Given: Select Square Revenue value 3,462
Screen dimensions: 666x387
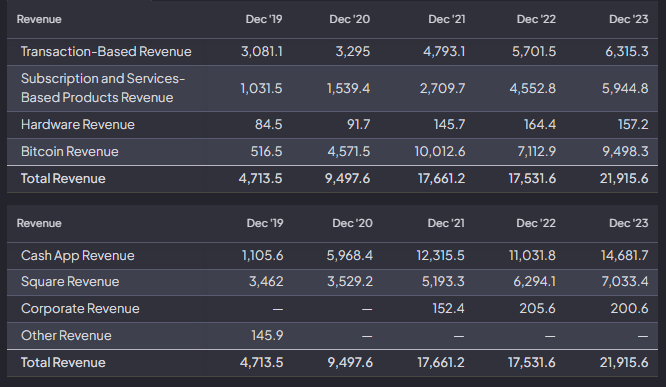Looking at the screenshot, I should tap(266, 282).
